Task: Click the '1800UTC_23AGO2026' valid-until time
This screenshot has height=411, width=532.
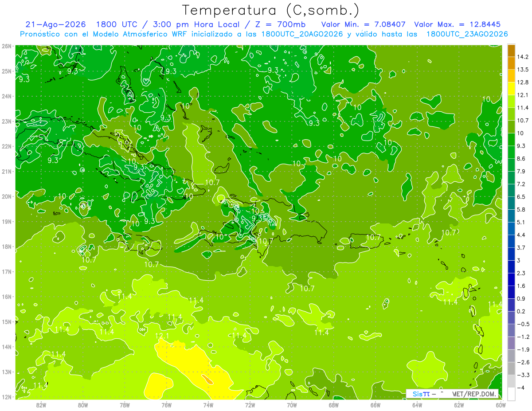Action: pos(467,34)
